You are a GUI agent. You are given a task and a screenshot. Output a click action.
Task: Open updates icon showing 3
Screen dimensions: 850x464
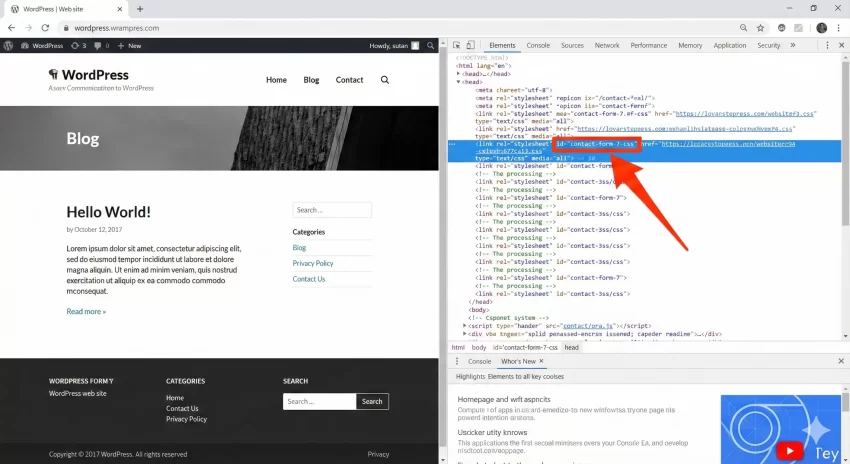(x=78, y=46)
